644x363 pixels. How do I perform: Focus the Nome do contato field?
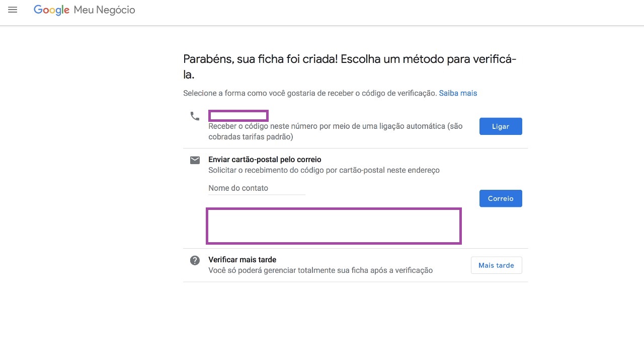point(257,188)
